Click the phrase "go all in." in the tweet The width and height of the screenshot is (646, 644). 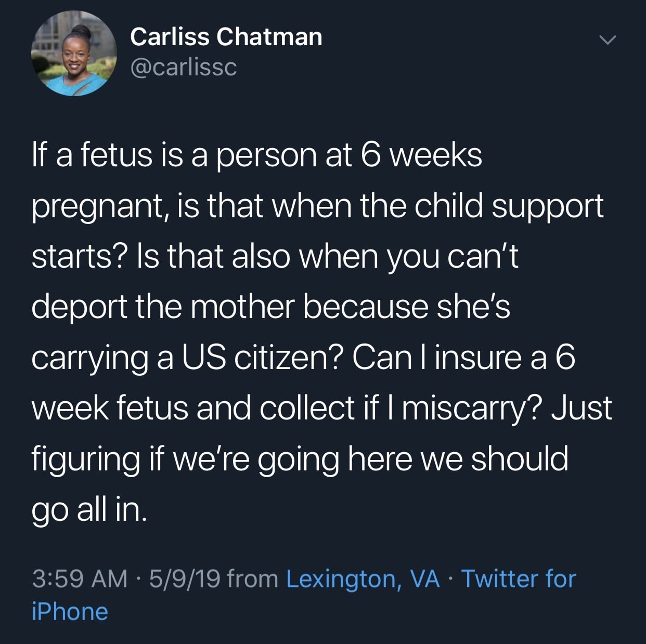[89, 510]
